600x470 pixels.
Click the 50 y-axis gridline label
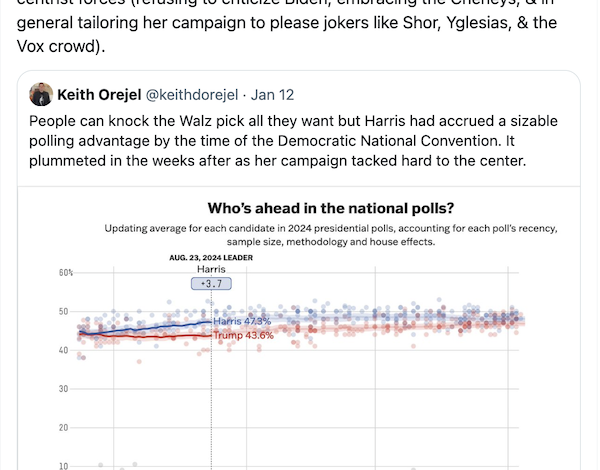(63, 312)
